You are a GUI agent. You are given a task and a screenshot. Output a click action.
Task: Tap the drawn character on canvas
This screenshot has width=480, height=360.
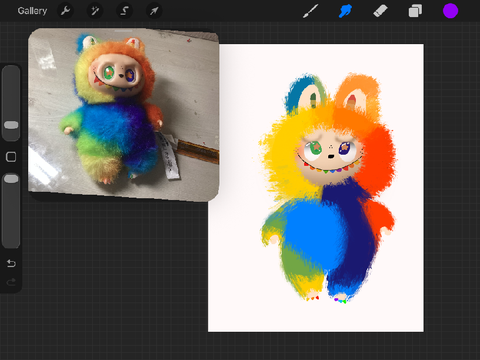pos(327,188)
